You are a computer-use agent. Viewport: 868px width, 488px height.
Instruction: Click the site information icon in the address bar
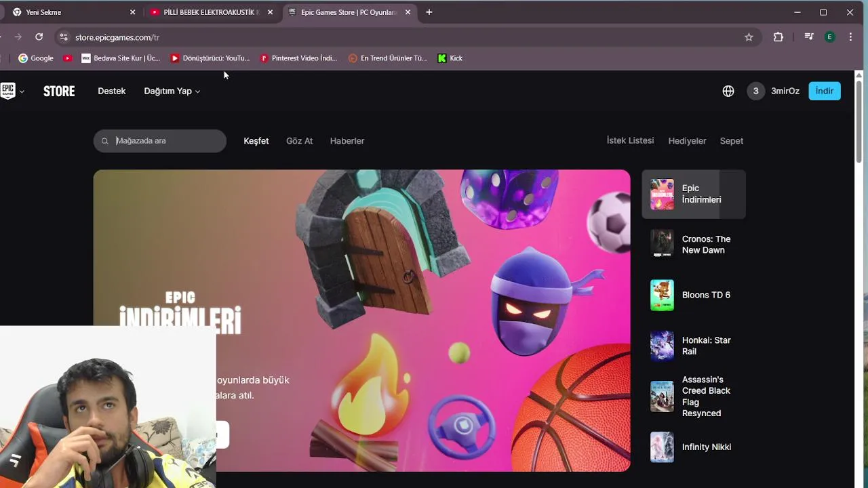(64, 37)
